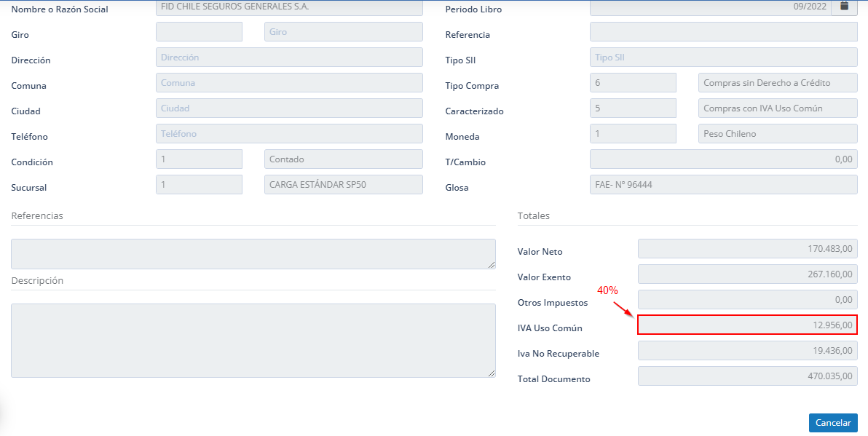The height and width of the screenshot is (436, 868).
Task: Select the Teléfono input field
Action: point(289,134)
